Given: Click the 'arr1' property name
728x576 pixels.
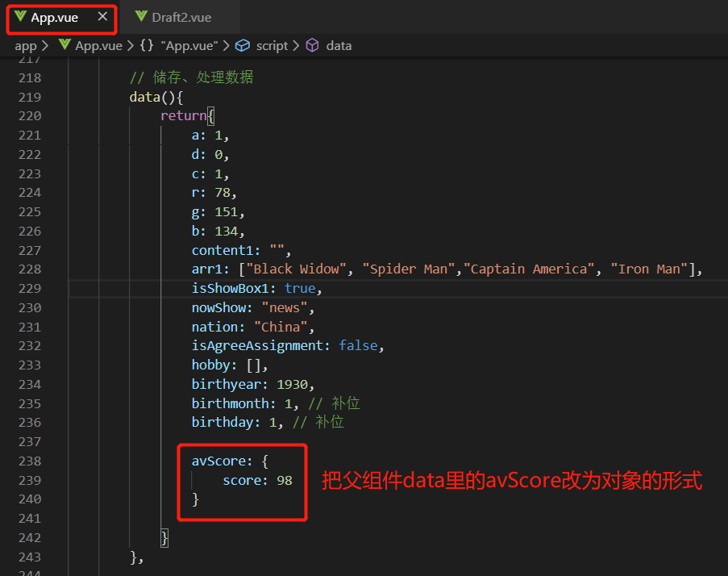Looking at the screenshot, I should [x=206, y=269].
